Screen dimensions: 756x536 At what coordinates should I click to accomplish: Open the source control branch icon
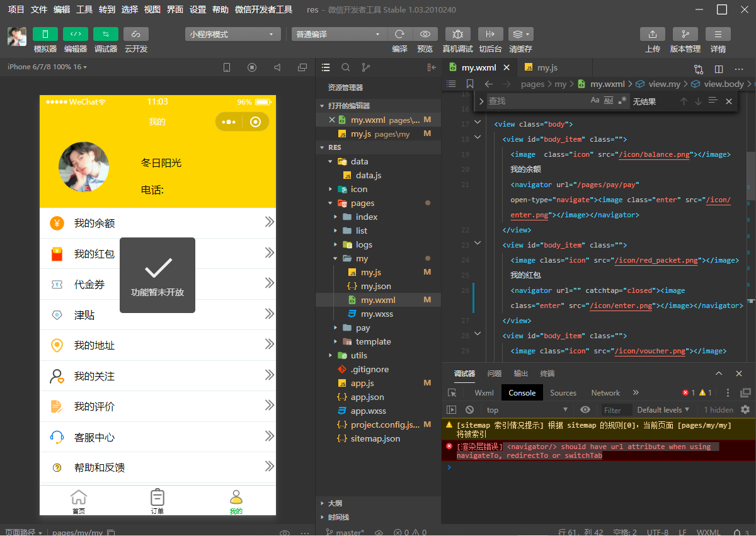365,67
